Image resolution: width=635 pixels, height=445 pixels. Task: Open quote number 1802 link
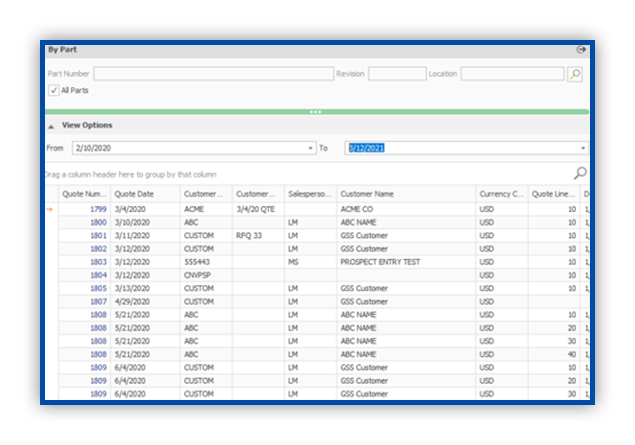[x=98, y=249]
